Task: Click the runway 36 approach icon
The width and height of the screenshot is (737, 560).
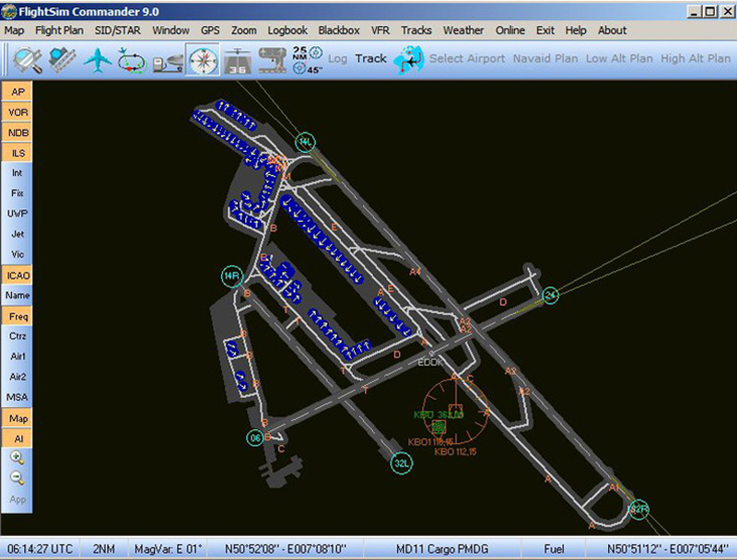Action: tap(238, 60)
